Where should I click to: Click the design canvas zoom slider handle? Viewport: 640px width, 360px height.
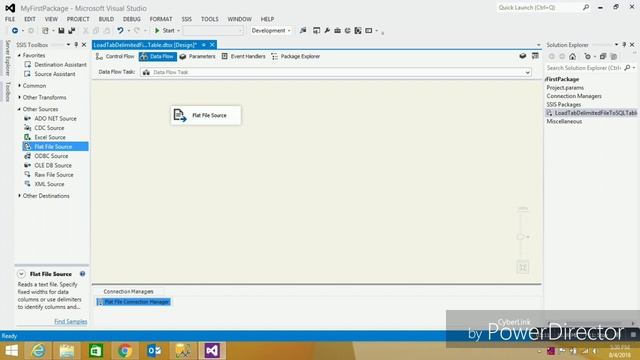point(520,237)
